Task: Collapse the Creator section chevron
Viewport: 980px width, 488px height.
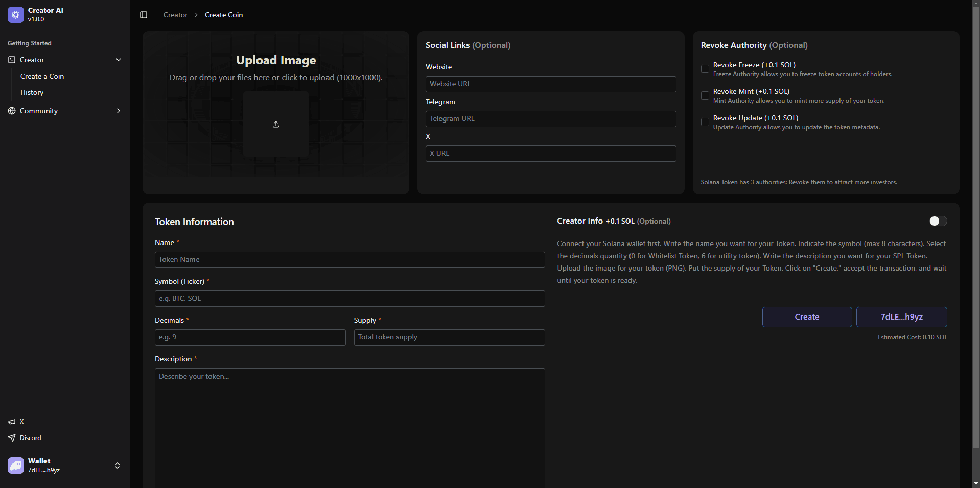Action: coord(119,60)
